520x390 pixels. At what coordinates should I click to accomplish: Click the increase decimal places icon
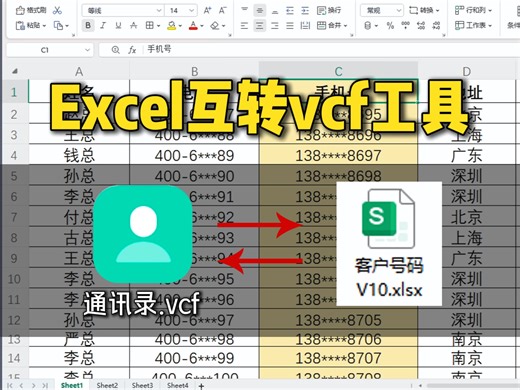(421, 25)
